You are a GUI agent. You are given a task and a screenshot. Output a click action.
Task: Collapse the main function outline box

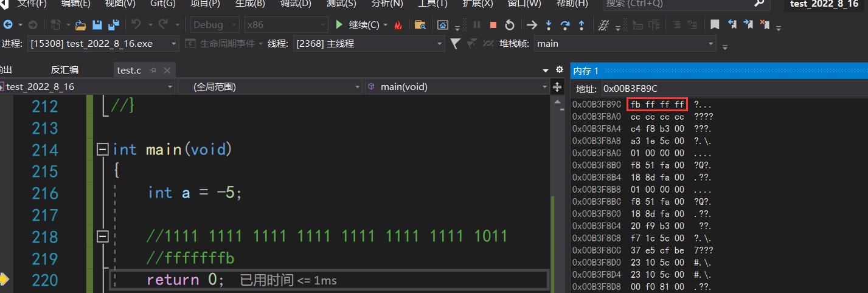pyautogui.click(x=103, y=150)
